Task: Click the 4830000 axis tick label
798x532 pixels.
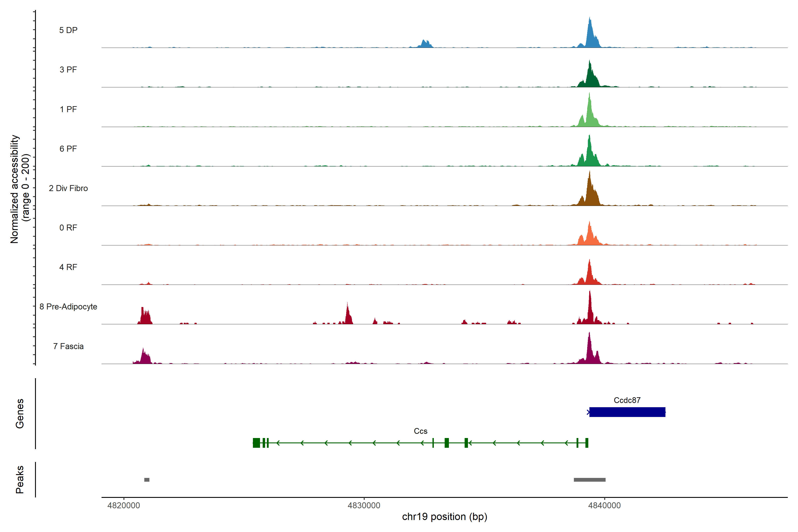Action: coord(364,505)
